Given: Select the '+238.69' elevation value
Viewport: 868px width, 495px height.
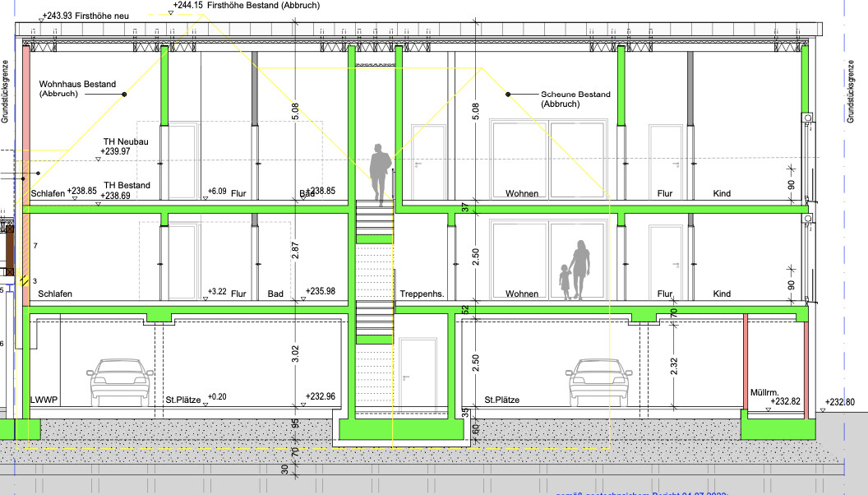Looking at the screenshot, I should tap(115, 196).
